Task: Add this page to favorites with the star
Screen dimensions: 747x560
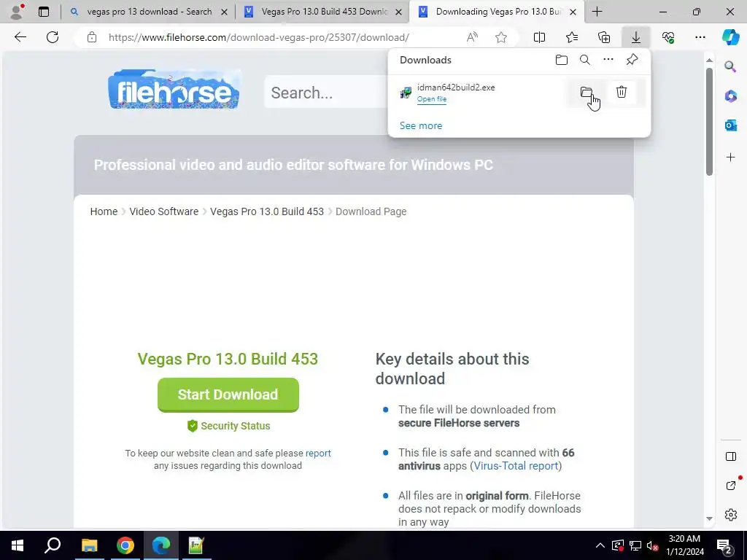Action: (x=500, y=37)
